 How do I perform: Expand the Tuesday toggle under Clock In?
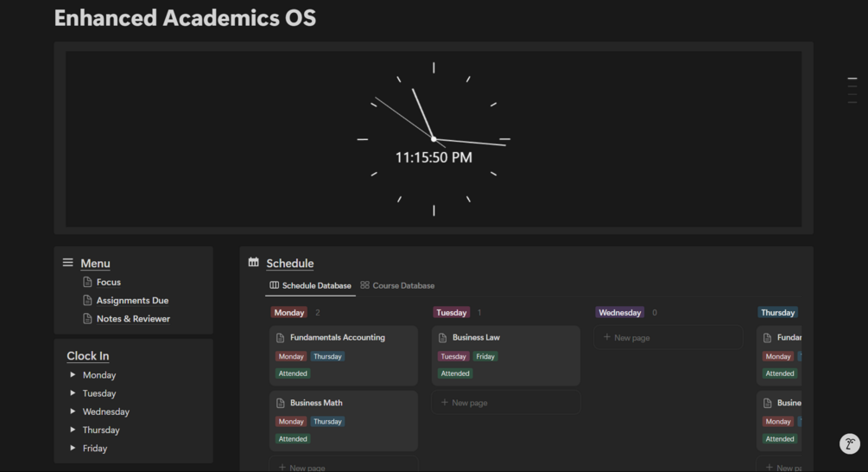pyautogui.click(x=73, y=393)
